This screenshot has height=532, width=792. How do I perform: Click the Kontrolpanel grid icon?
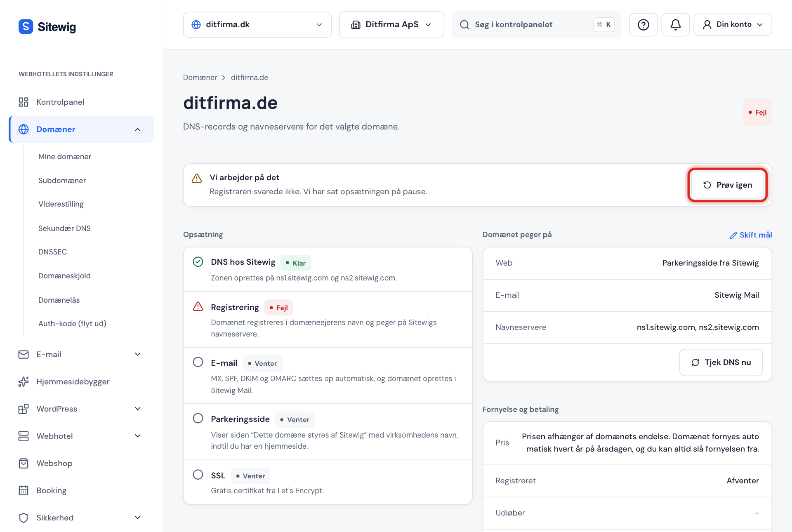pos(24,102)
